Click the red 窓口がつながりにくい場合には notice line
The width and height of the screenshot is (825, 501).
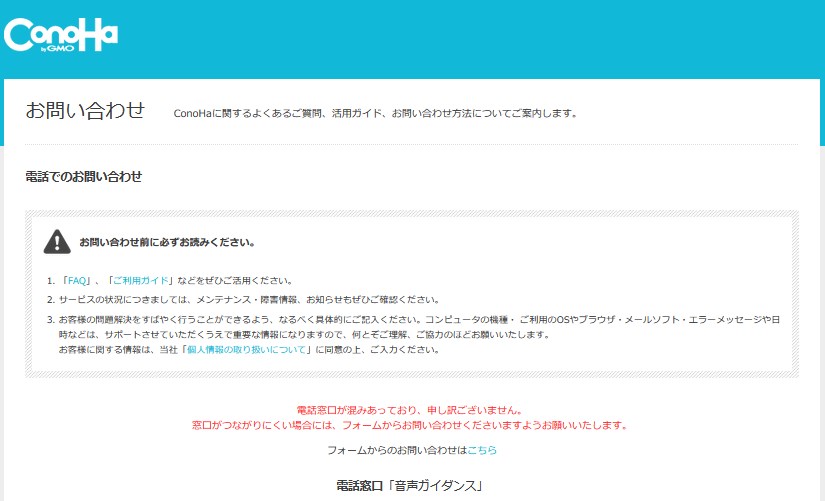(410, 425)
